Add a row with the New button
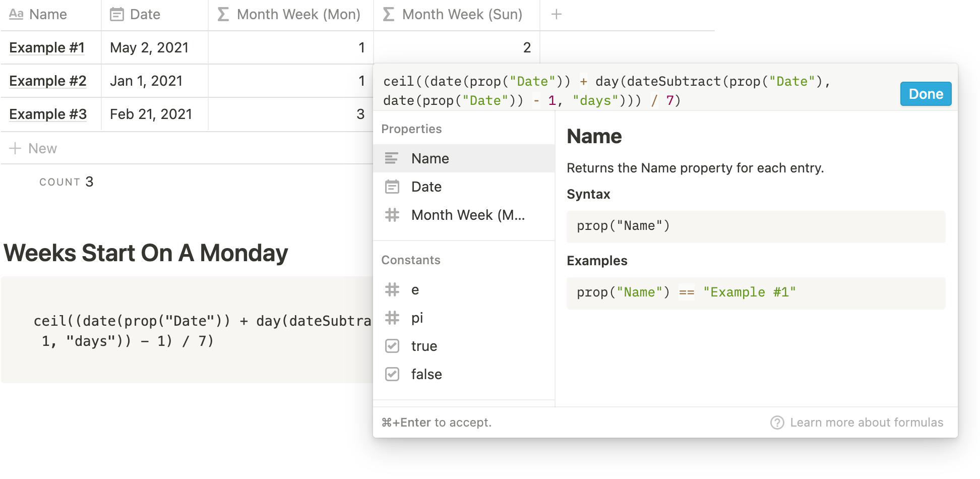 [x=34, y=148]
